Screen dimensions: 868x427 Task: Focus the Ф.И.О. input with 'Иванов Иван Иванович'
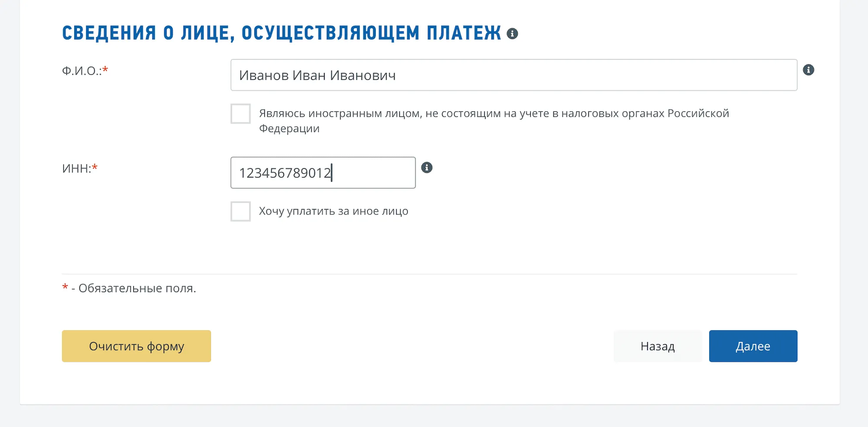513,75
